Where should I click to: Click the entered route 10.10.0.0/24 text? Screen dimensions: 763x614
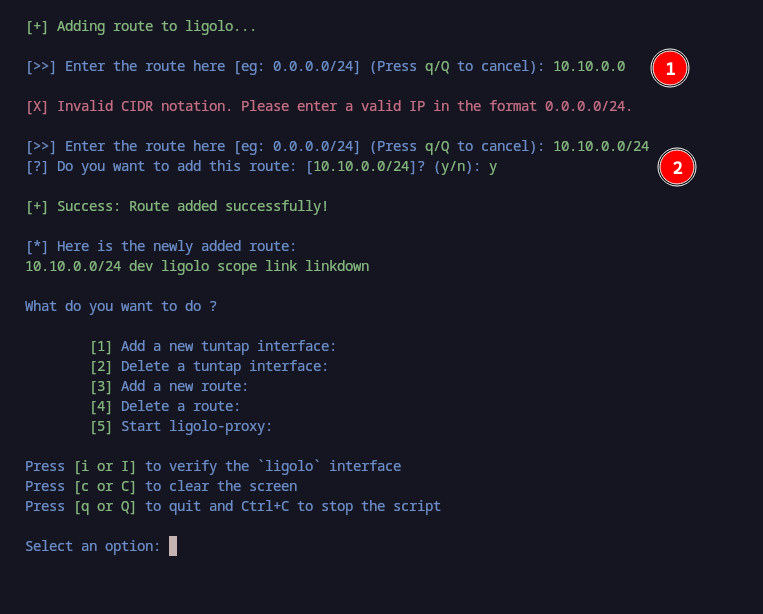pyautogui.click(x=601, y=146)
